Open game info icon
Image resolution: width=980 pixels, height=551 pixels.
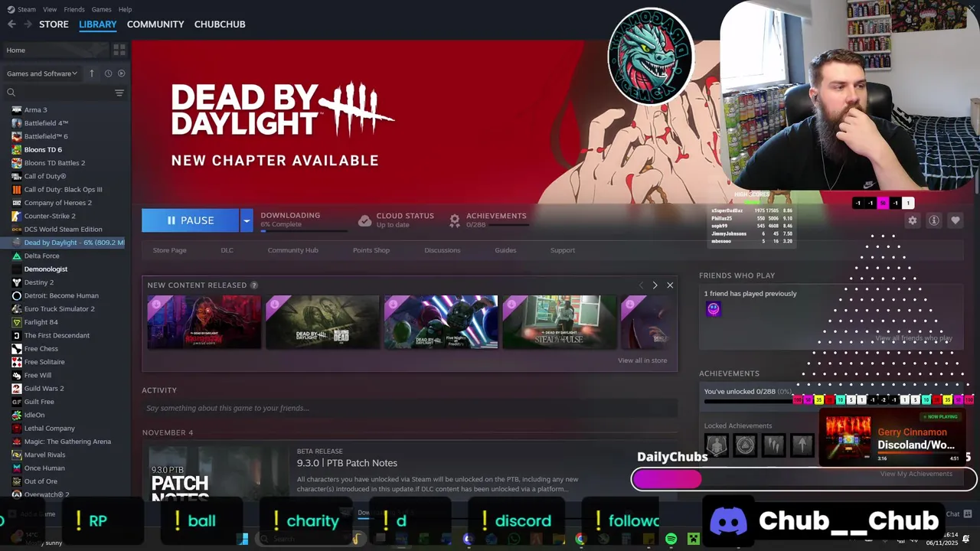[934, 220]
